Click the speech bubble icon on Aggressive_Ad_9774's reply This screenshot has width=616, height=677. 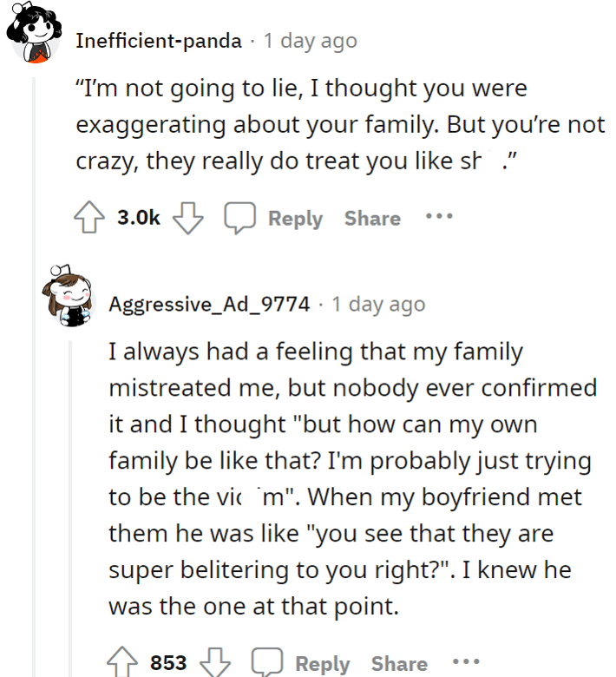[267, 662]
